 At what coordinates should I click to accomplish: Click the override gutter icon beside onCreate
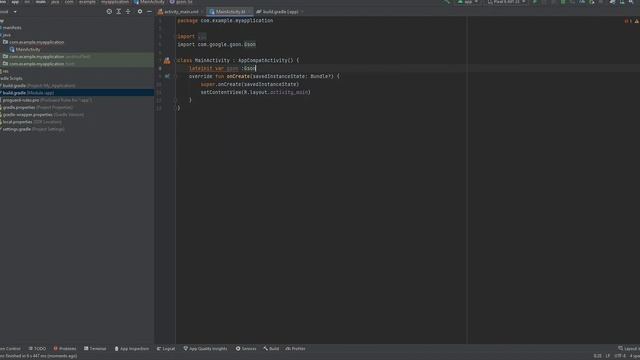[x=167, y=76]
